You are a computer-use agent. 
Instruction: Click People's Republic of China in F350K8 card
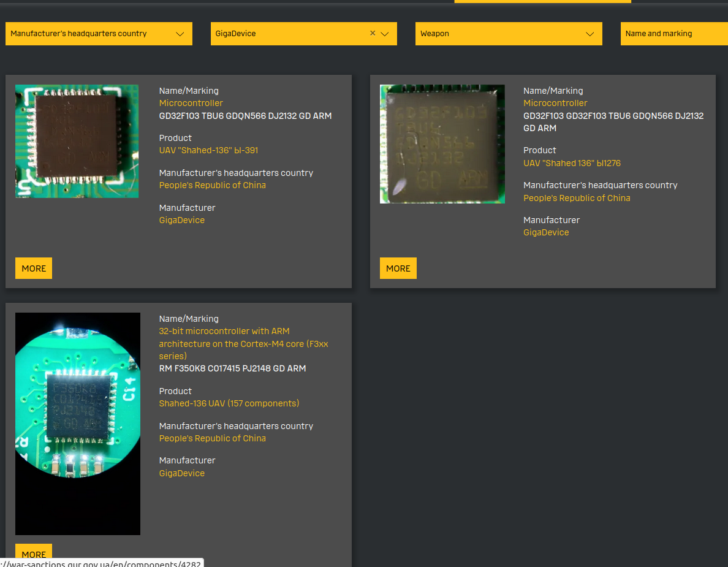click(212, 438)
